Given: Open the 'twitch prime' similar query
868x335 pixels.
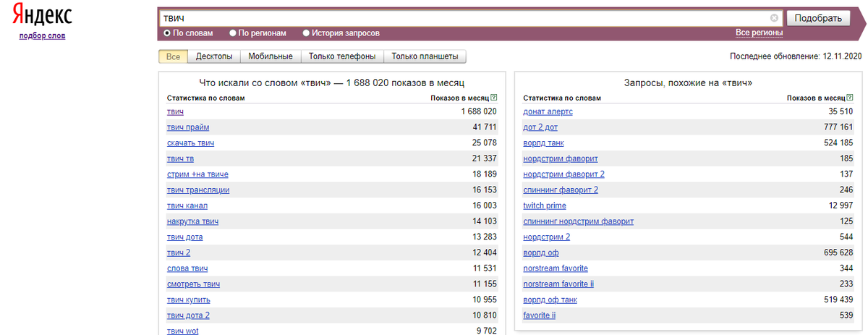Looking at the screenshot, I should pyautogui.click(x=545, y=205).
